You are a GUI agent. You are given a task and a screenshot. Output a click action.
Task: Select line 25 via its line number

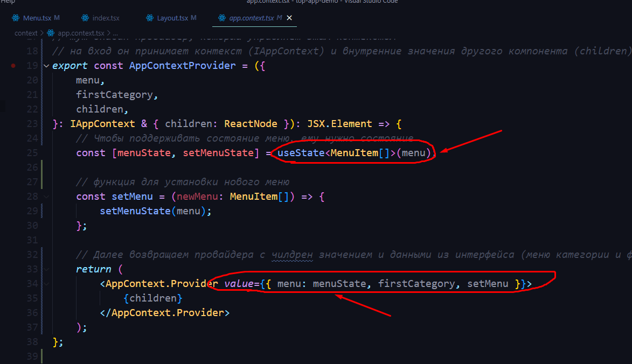click(32, 153)
